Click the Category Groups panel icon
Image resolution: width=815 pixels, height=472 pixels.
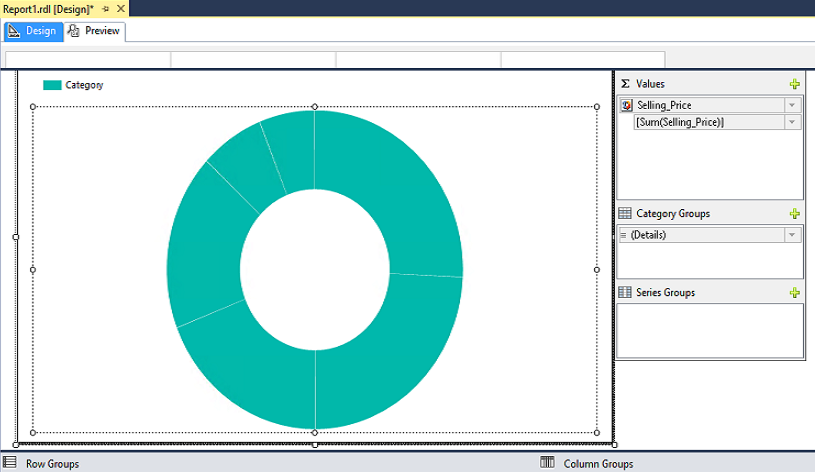(625, 214)
